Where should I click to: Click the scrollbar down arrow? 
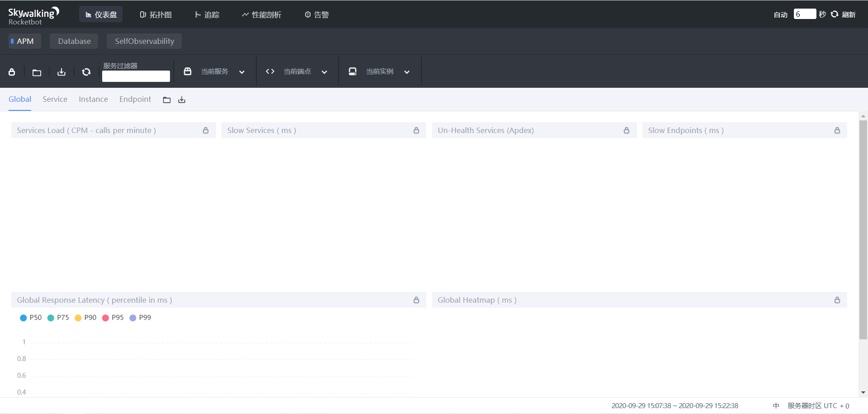point(863,393)
